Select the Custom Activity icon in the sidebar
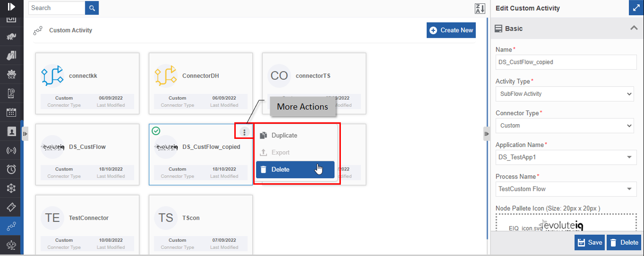644x256 pixels. (x=11, y=226)
